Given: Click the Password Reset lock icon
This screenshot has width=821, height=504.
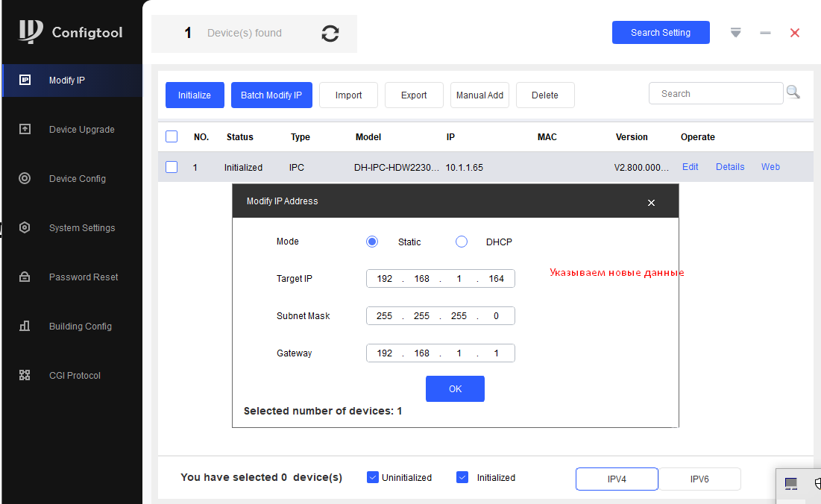Looking at the screenshot, I should 25,277.
